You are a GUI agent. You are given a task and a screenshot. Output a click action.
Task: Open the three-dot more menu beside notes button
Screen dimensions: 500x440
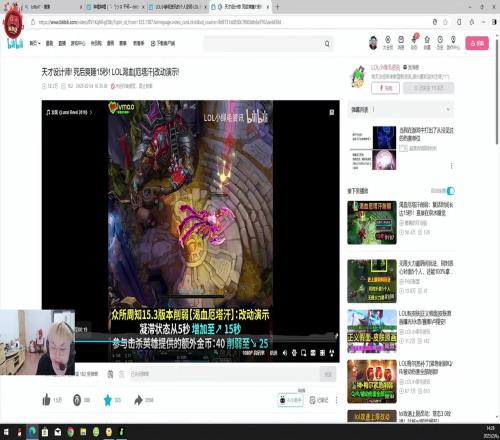(x=336, y=400)
